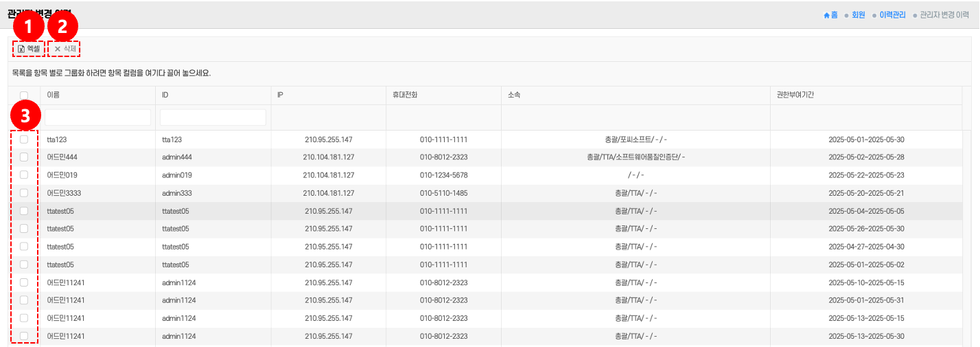
Task: Sort by the 이름 column header
Action: coord(53,95)
